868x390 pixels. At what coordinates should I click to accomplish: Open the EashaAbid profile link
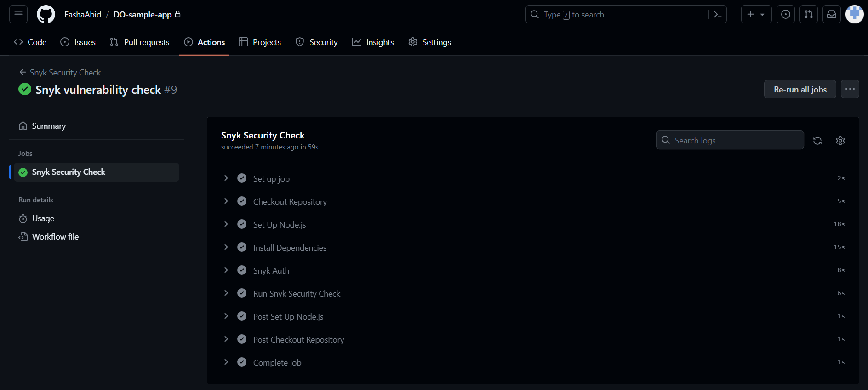pyautogui.click(x=83, y=15)
